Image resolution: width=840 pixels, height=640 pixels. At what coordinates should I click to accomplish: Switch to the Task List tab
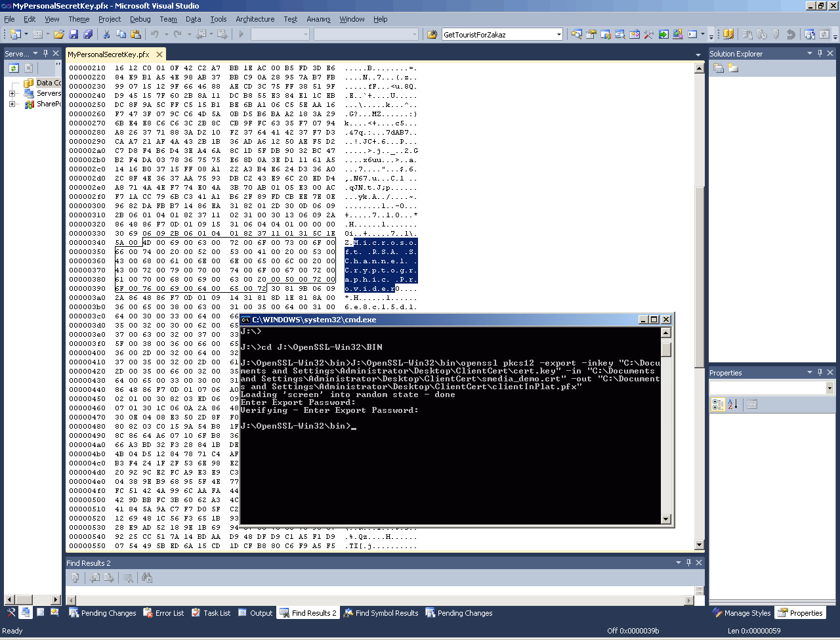point(211,613)
